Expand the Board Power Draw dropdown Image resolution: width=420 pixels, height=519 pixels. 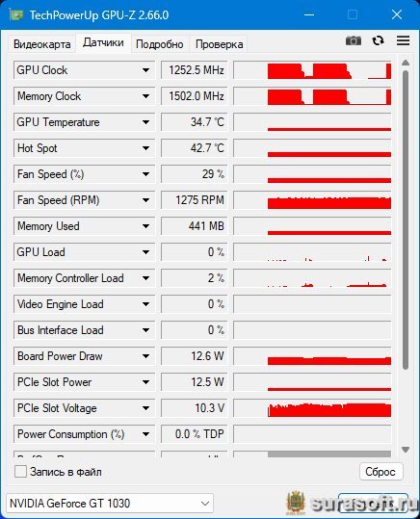click(x=145, y=356)
